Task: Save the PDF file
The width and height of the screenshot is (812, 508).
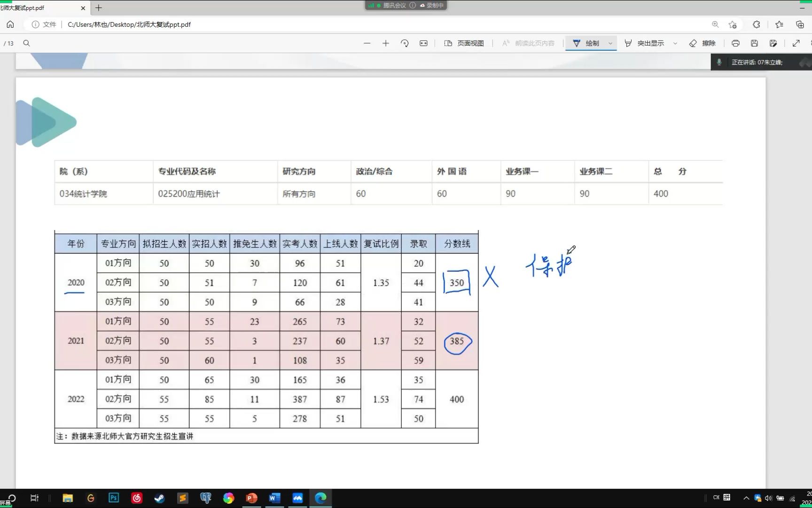Action: [x=754, y=43]
